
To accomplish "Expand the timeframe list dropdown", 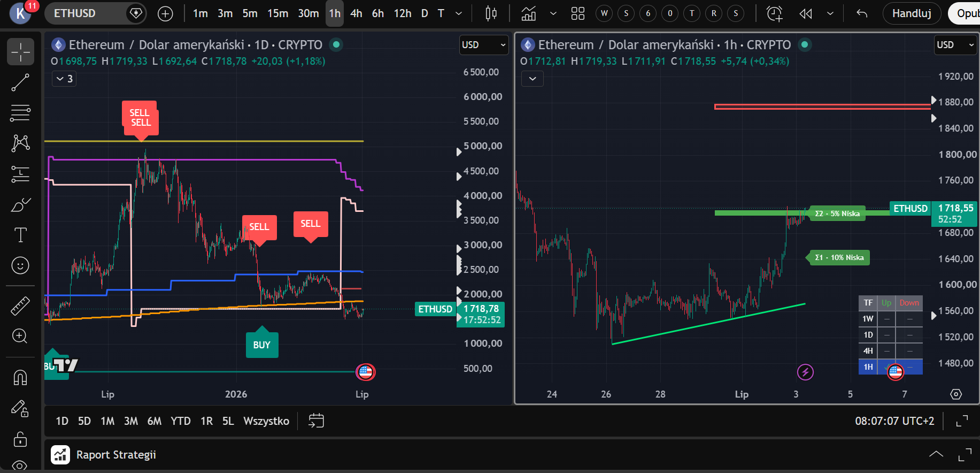I will (459, 13).
